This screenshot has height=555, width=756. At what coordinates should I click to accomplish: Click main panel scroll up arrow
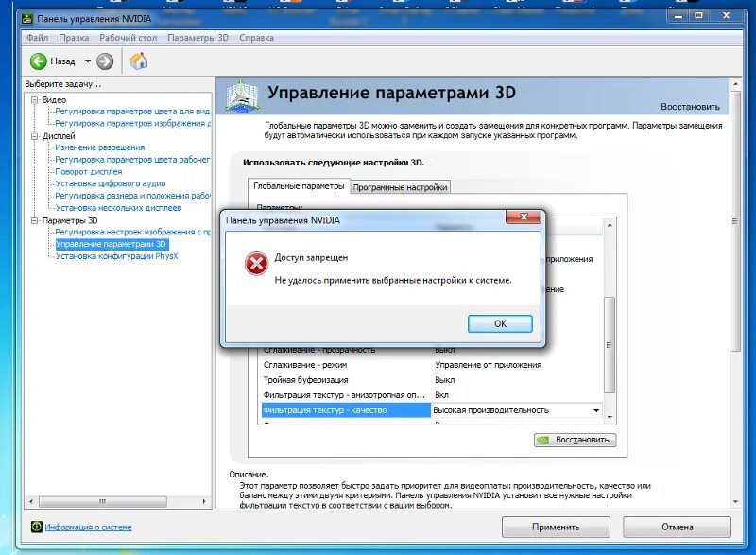click(x=735, y=84)
